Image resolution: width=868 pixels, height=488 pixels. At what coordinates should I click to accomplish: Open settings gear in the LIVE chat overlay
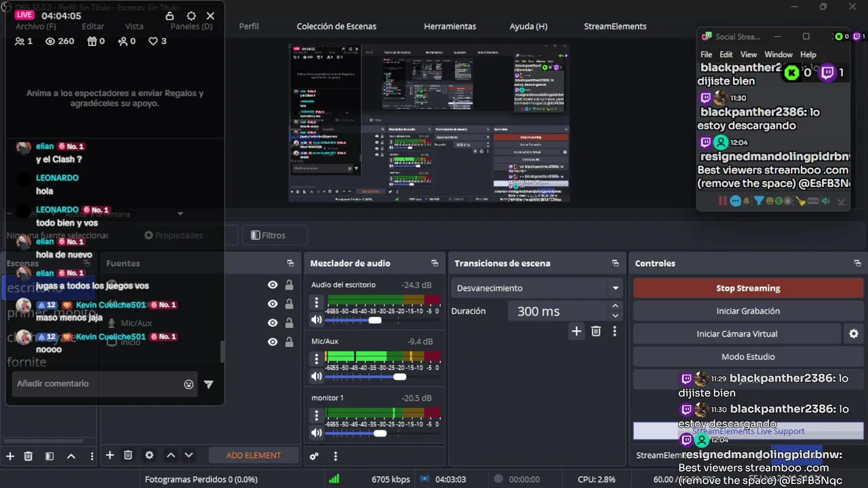191,16
